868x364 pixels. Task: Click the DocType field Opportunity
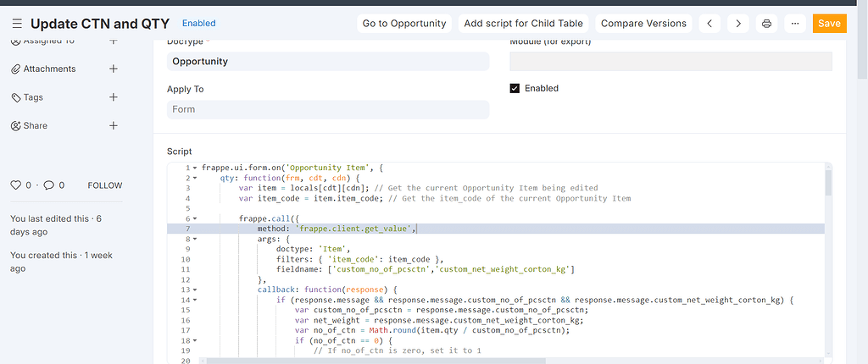click(328, 61)
